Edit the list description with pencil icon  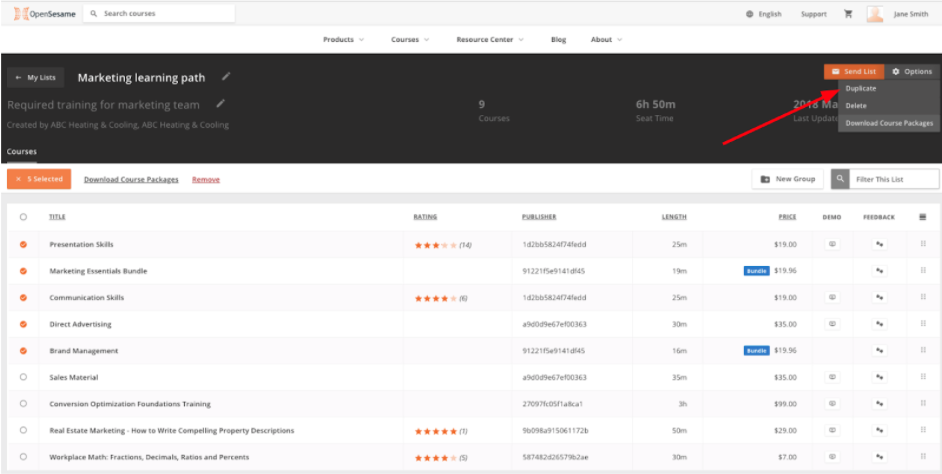(220, 103)
